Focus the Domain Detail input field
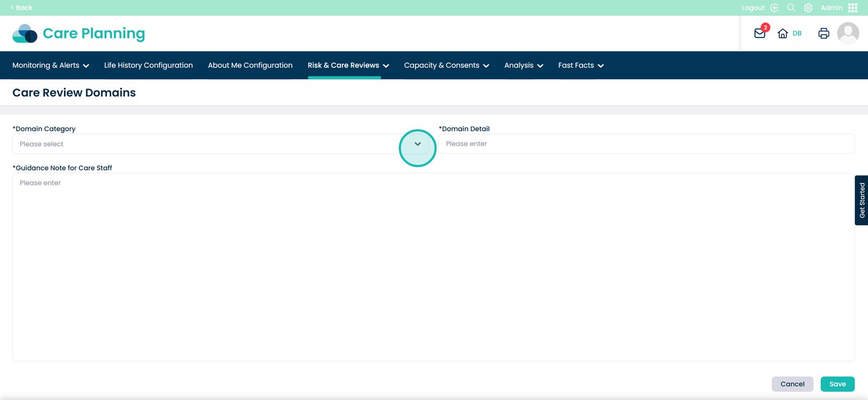This screenshot has height=400, width=868. tap(646, 144)
